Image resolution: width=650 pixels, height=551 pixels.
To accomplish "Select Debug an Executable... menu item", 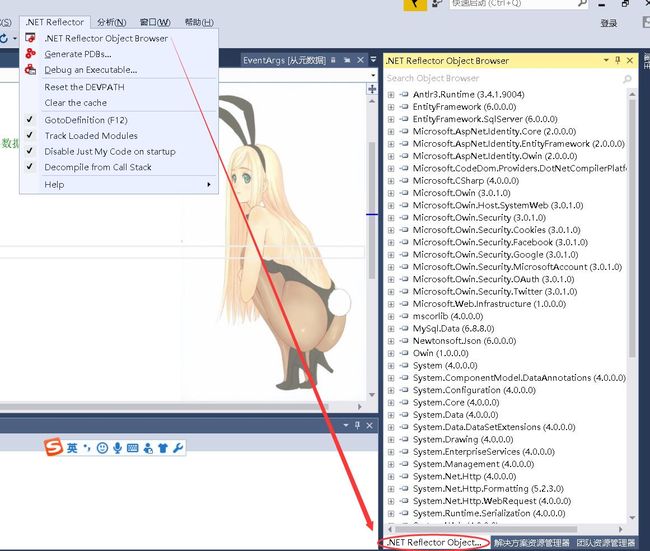I will point(90,70).
